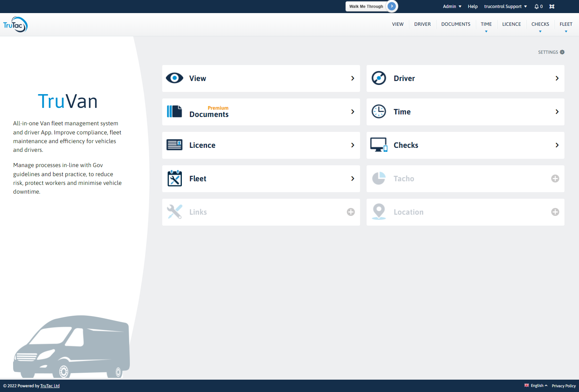
Task: Click the Checks monitor icon
Action: (x=379, y=145)
